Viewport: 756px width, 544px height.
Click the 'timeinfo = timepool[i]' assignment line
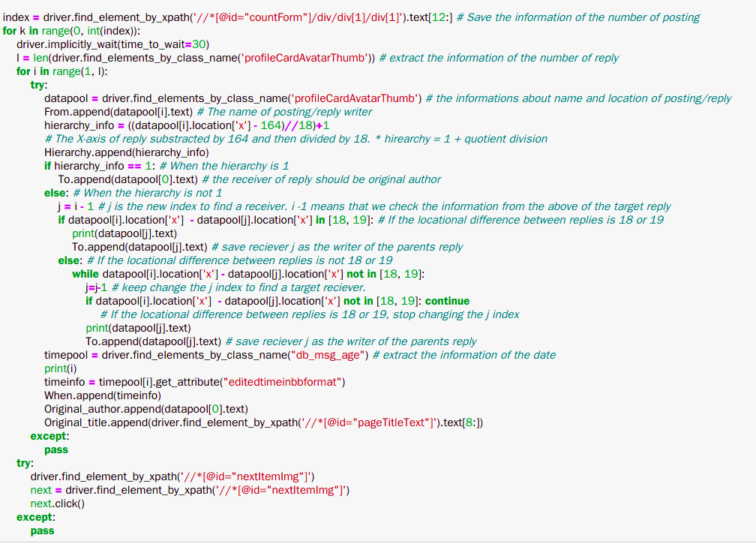[195, 381]
